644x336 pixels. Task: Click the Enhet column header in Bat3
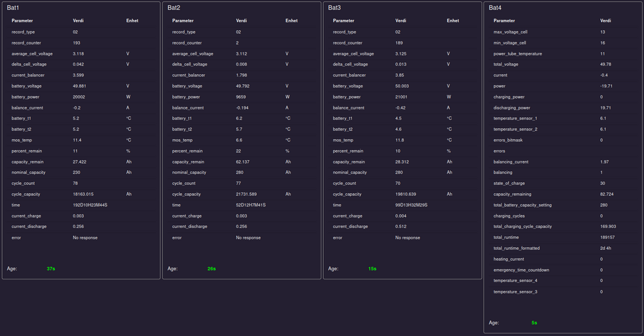click(453, 21)
